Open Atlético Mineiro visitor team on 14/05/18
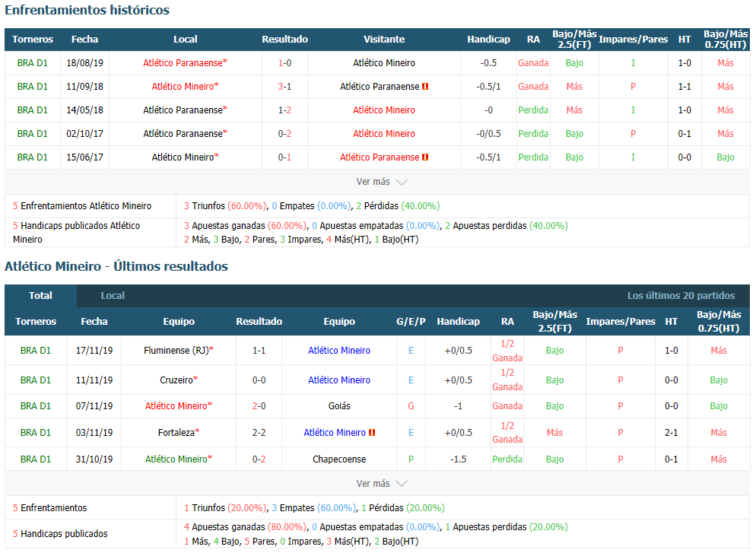 point(384,110)
